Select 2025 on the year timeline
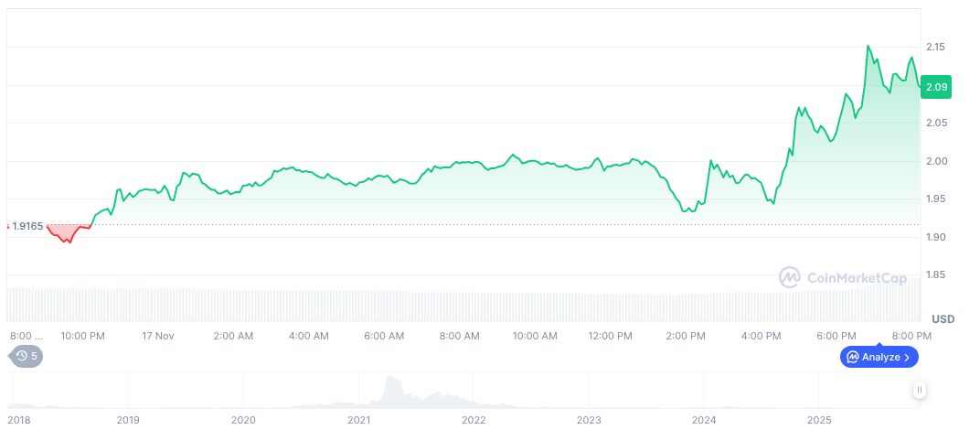 point(820,420)
